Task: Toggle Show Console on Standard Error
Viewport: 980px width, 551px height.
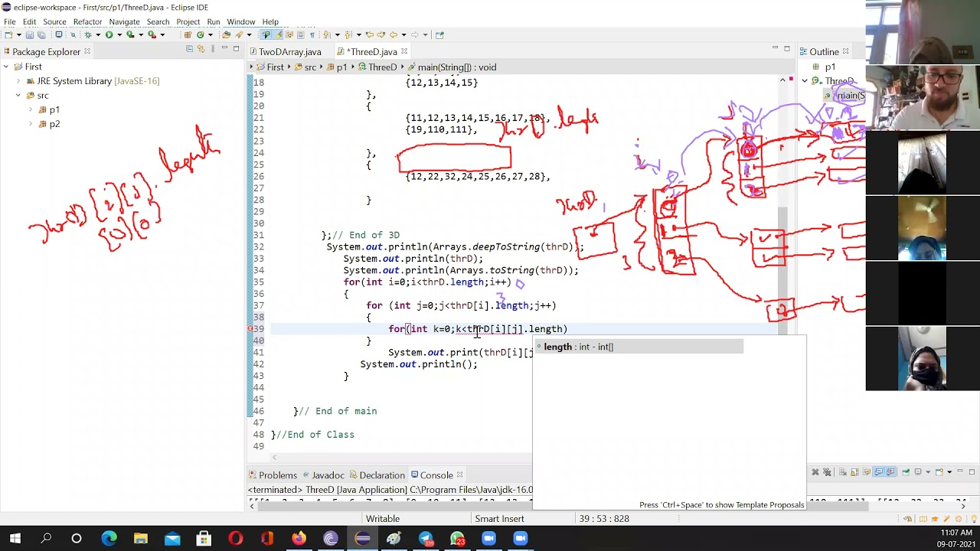Action: point(890,472)
